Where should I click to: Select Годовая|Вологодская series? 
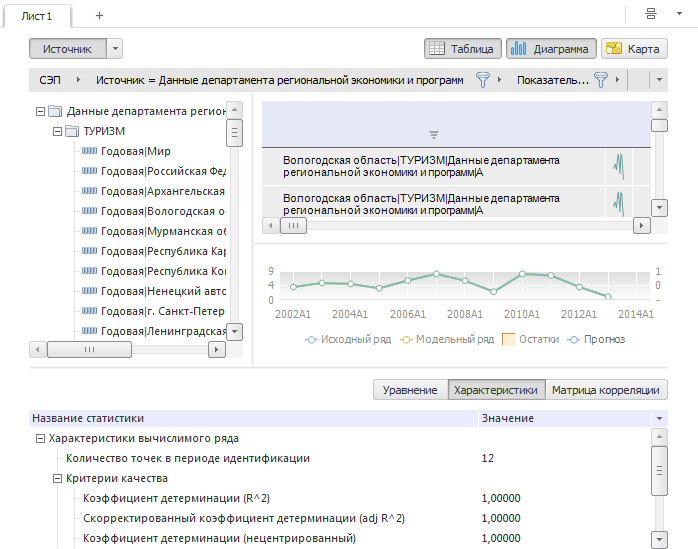tap(163, 211)
